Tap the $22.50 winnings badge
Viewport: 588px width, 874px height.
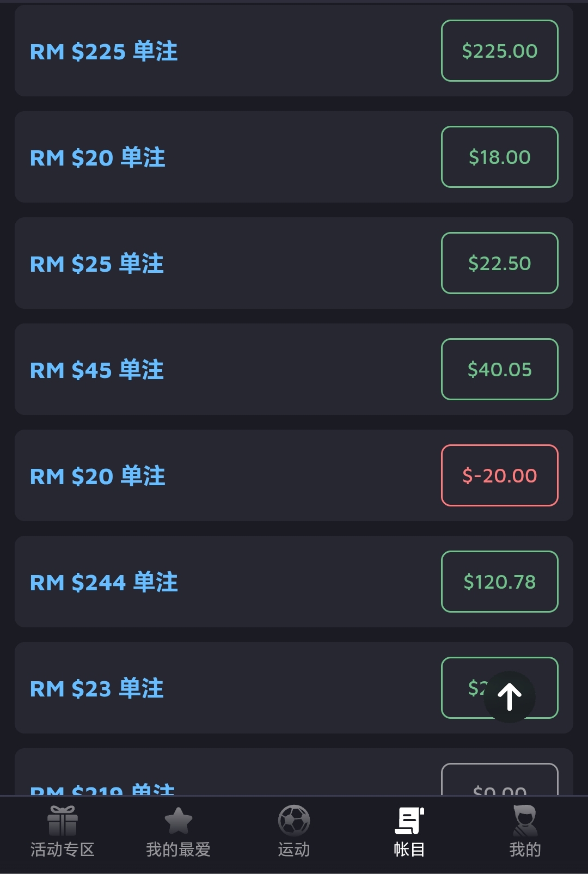tap(499, 263)
